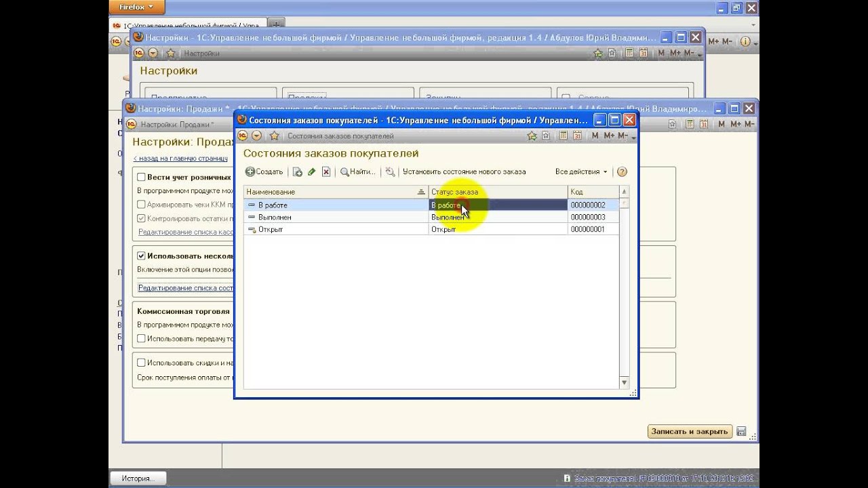Click the История... button at bottom
Image resolution: width=868 pixels, height=488 pixels.
click(x=138, y=479)
